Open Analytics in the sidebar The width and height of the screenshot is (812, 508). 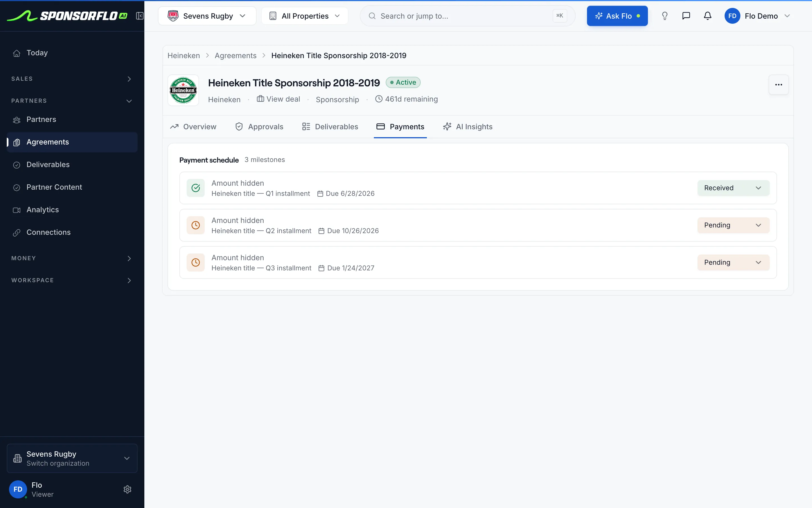pyautogui.click(x=72, y=210)
